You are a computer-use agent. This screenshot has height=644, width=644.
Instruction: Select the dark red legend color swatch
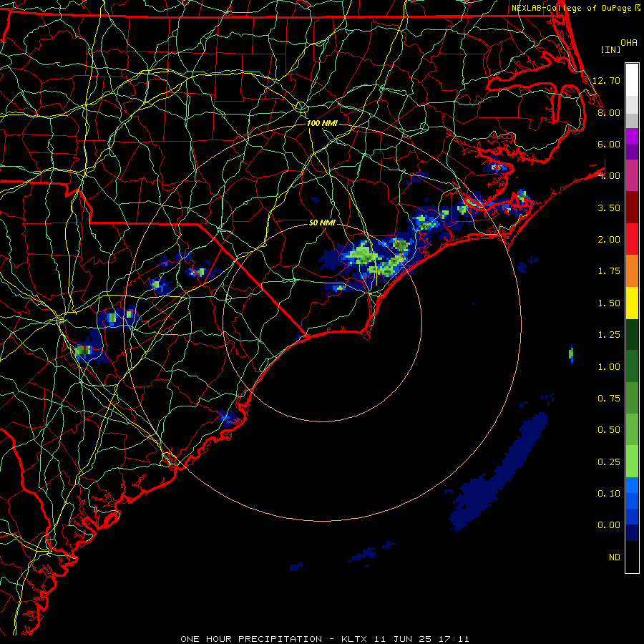(x=632, y=208)
